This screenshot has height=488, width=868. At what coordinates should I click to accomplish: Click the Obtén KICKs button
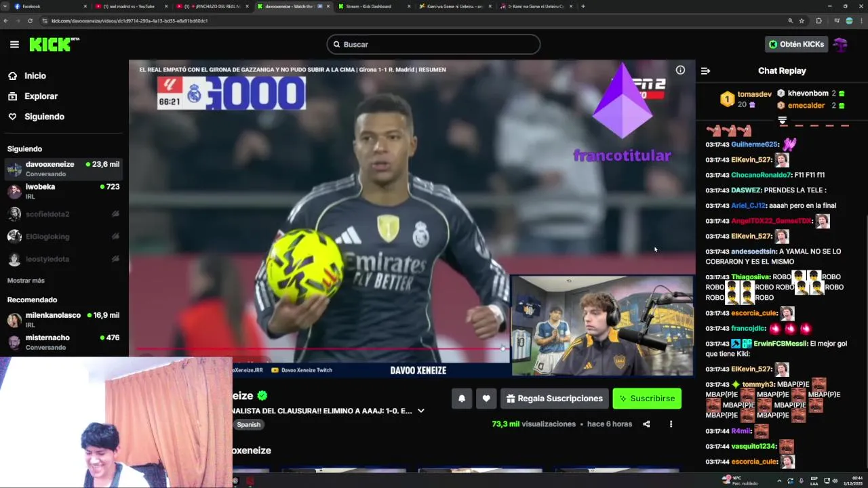coord(796,44)
